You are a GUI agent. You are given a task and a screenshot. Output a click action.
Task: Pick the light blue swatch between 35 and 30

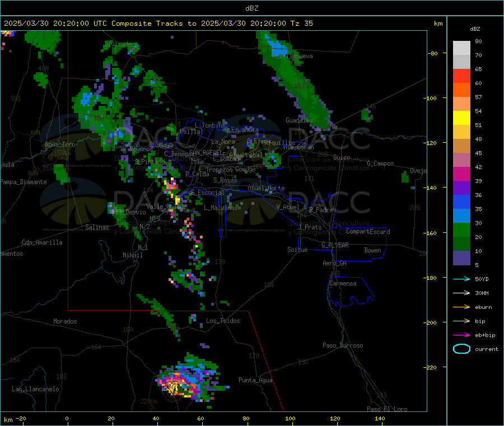[x=461, y=216]
